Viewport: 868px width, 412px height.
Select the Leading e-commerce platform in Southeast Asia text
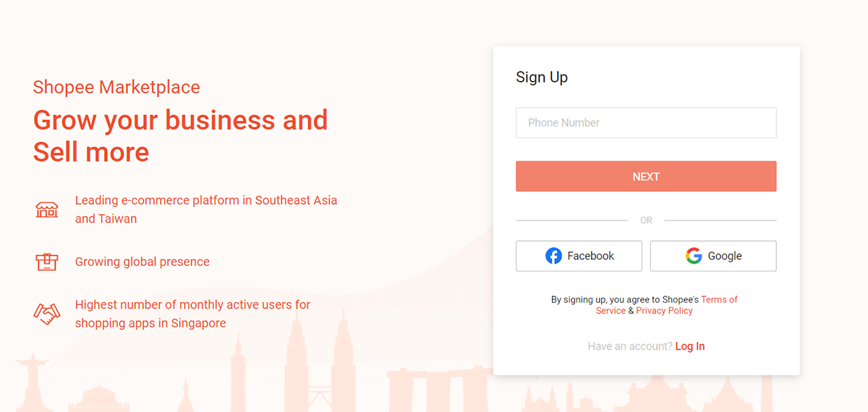pyautogui.click(x=206, y=209)
